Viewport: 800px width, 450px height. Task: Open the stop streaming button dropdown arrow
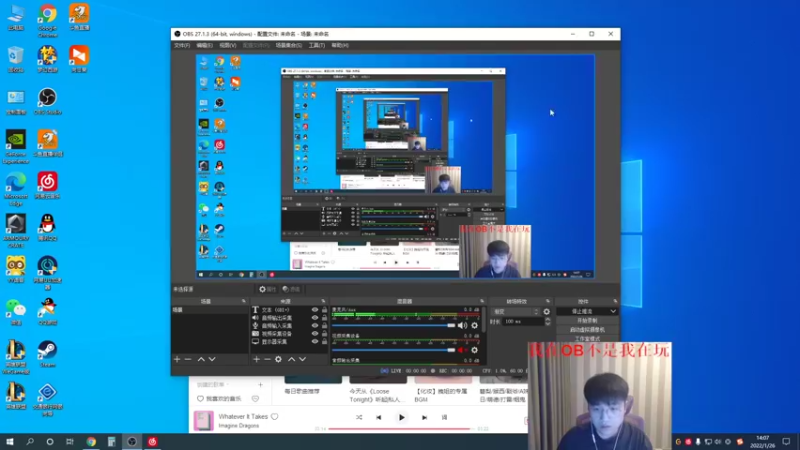(613, 311)
